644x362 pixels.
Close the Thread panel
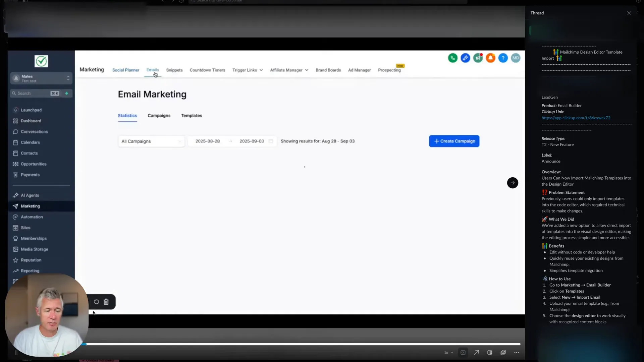[x=629, y=13]
